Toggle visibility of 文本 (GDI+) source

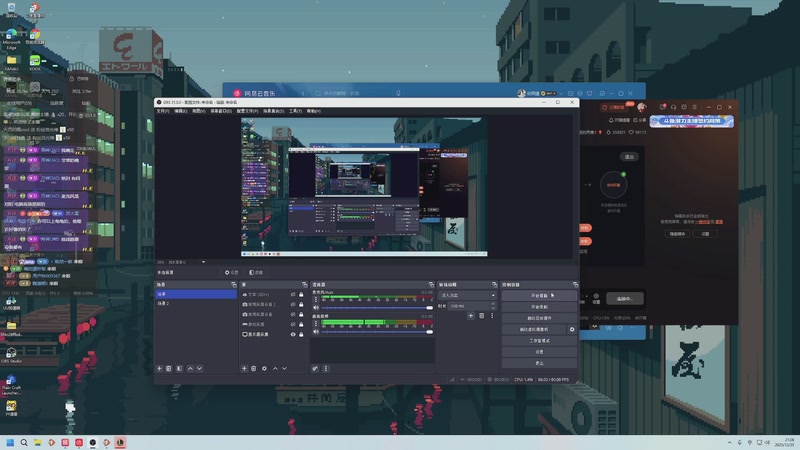click(x=293, y=294)
